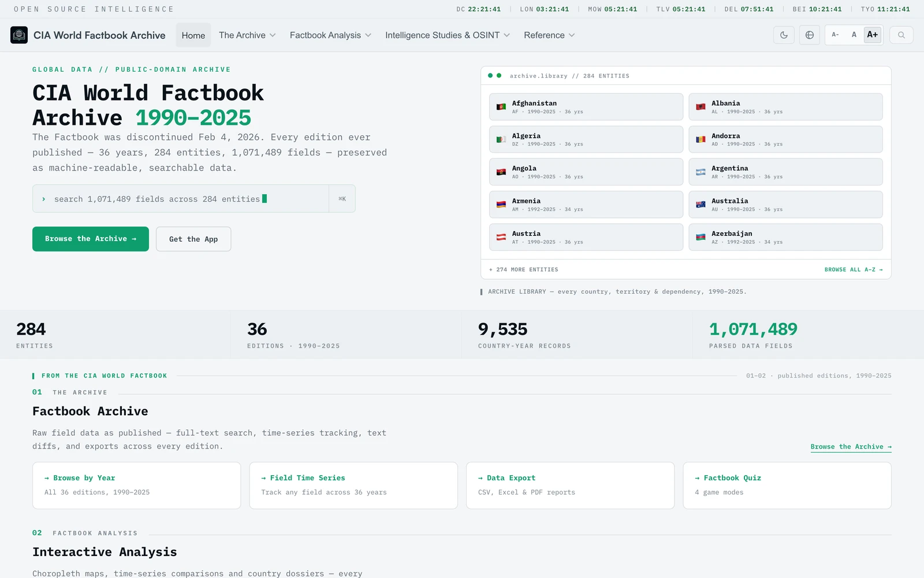
Task: Click the site title CIA World Factbook Archive
Action: click(99, 35)
